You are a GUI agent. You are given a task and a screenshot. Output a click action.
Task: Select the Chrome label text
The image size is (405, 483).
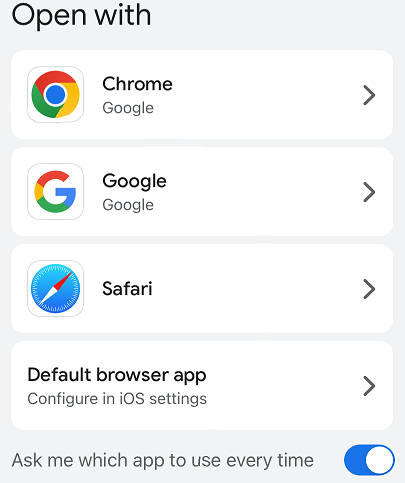click(137, 84)
